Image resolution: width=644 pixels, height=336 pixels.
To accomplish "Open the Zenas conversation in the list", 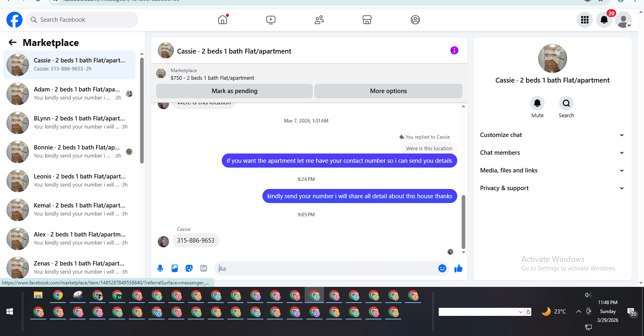I will [69, 267].
